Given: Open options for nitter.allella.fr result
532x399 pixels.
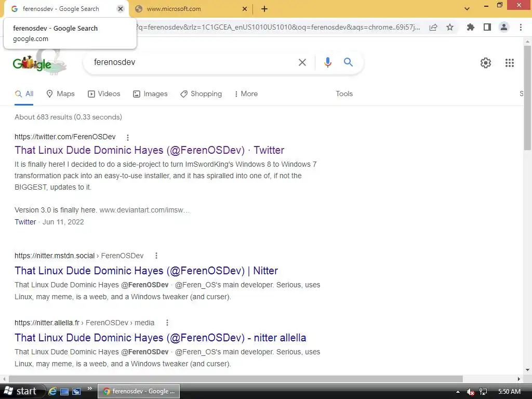Looking at the screenshot, I should [167, 323].
